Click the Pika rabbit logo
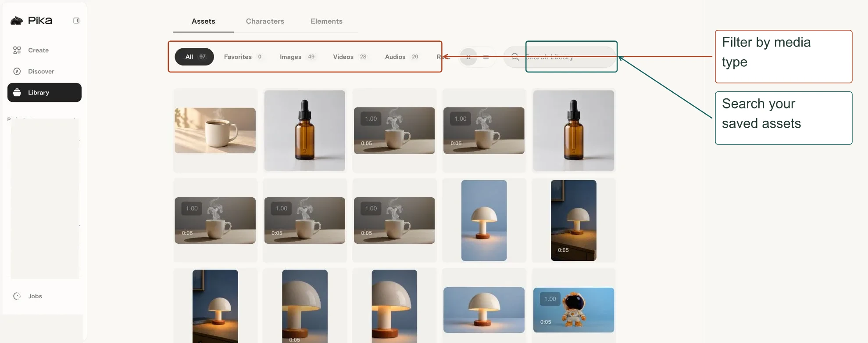Screen dimensions: 868x343 point(17,21)
